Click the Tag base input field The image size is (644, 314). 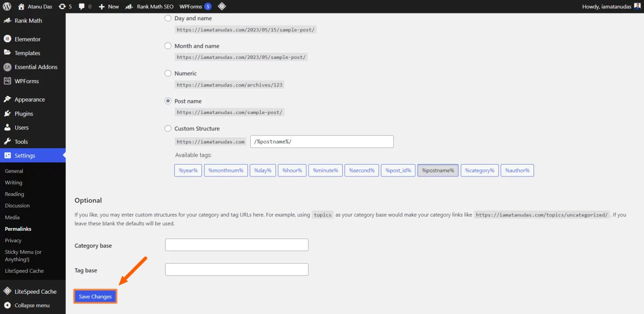click(x=237, y=269)
